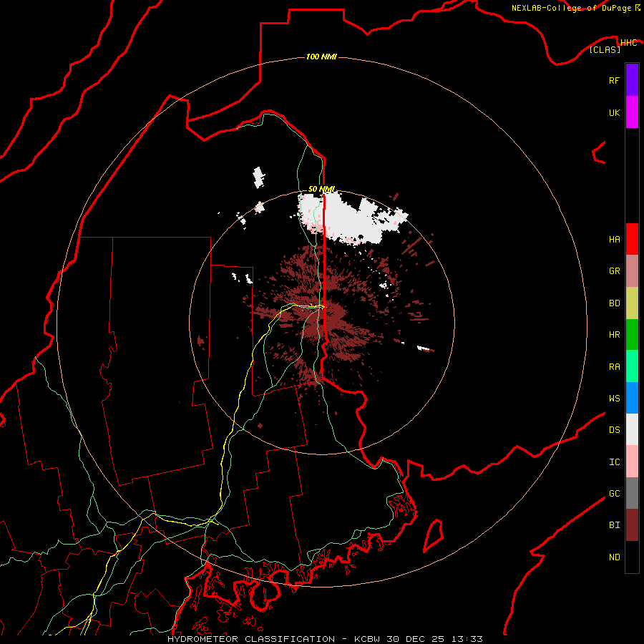Click the GR legend label

(614, 271)
